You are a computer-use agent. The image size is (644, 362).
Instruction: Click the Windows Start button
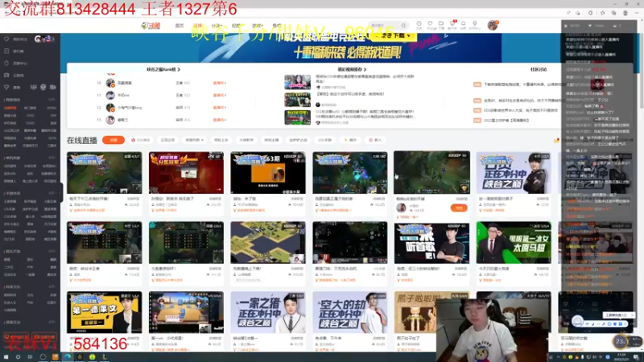pos(6,357)
